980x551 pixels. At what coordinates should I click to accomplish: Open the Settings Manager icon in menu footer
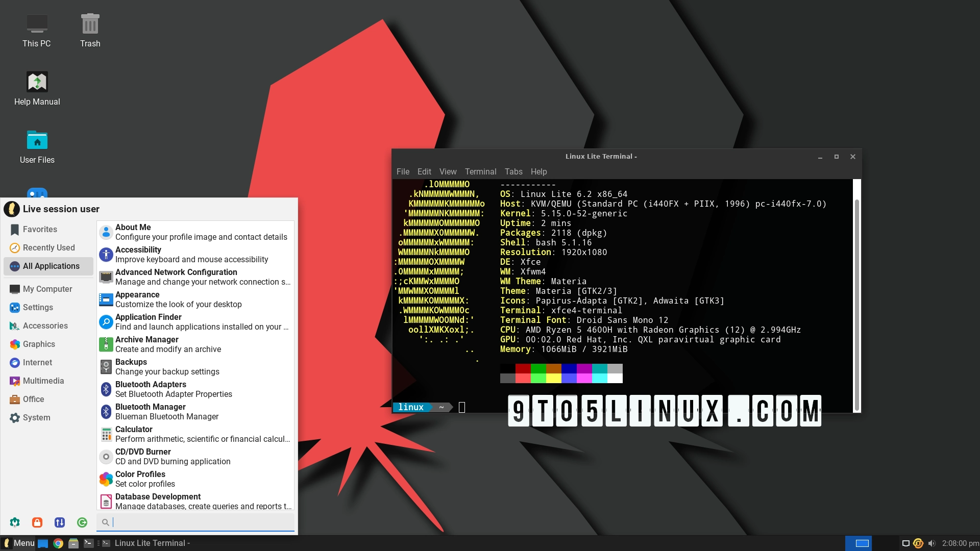pos(15,522)
